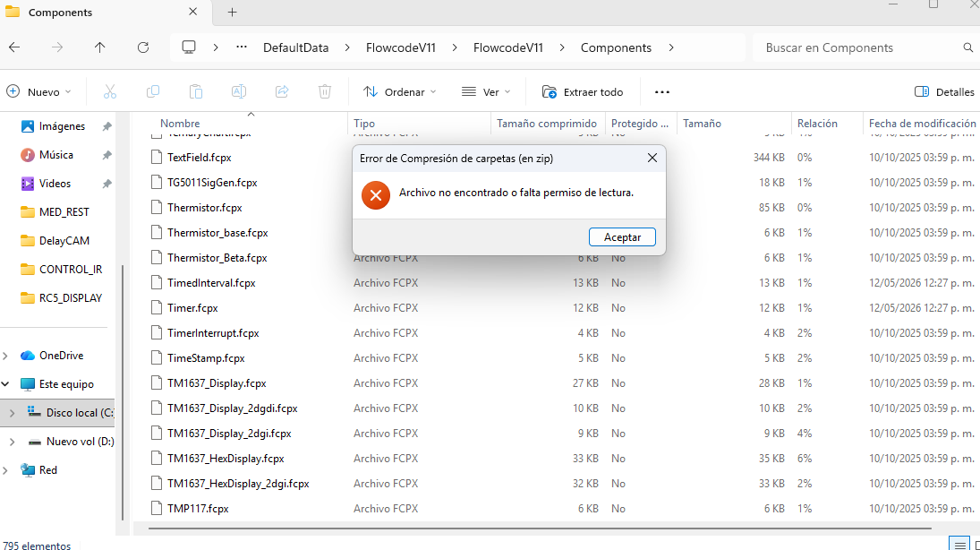Click Aceptar in the error dialog
Viewport: 980px width, 550px height.
pyautogui.click(x=622, y=237)
